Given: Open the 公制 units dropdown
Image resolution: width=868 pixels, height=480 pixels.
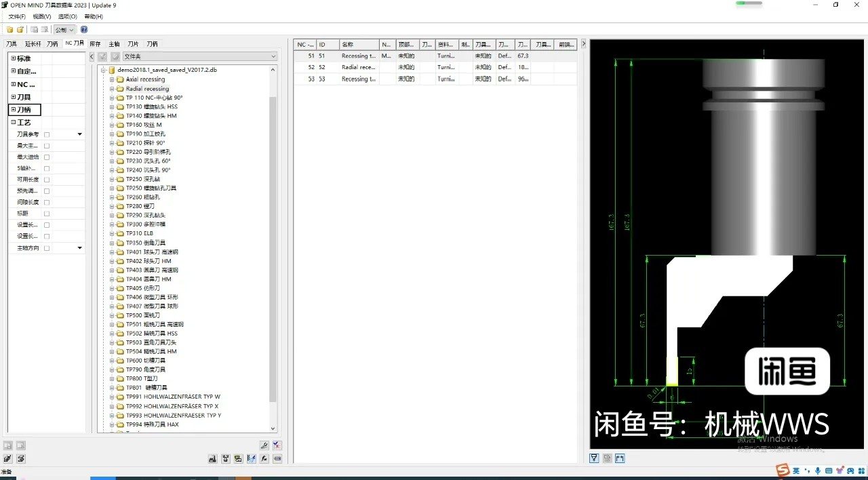Looking at the screenshot, I should [x=64, y=29].
